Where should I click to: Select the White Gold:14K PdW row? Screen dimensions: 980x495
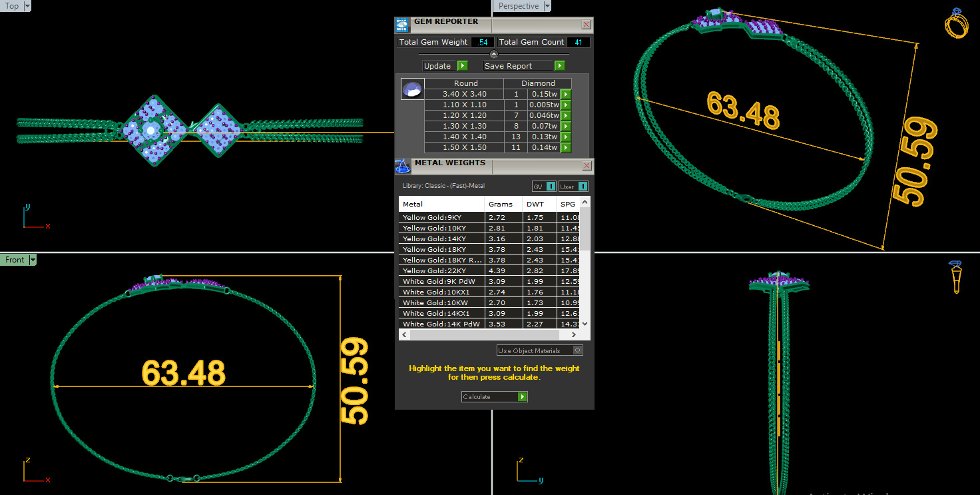pyautogui.click(x=489, y=324)
